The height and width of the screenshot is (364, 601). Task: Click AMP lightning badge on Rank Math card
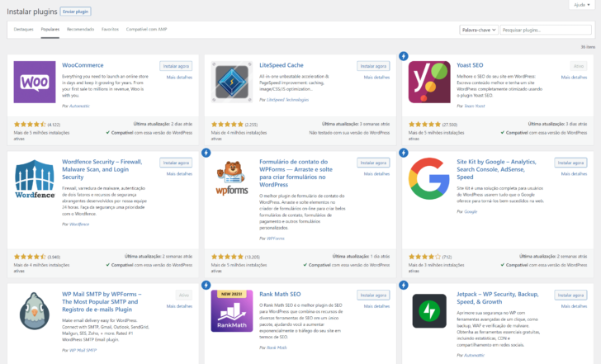tap(206, 285)
